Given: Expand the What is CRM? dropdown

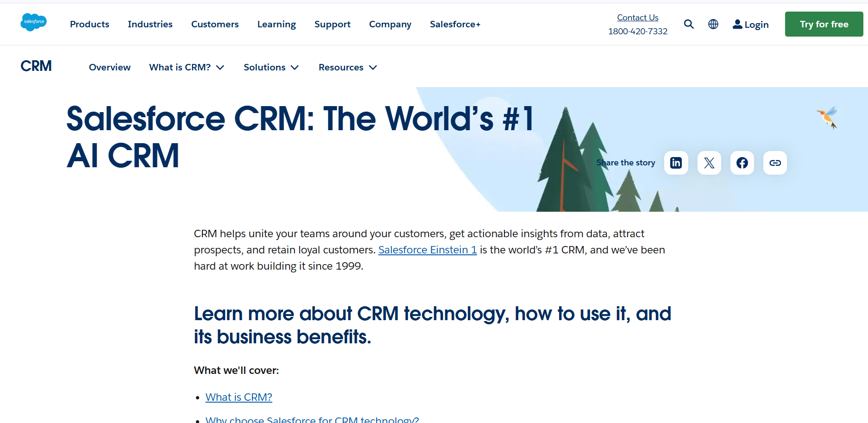Looking at the screenshot, I should (187, 67).
